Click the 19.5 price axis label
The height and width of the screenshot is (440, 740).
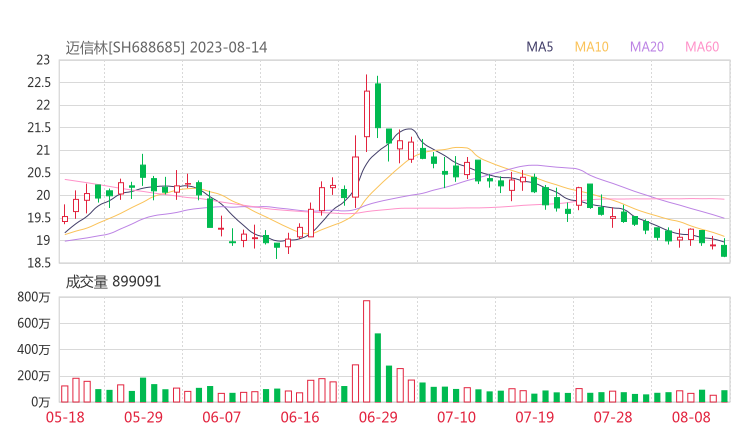coord(39,218)
